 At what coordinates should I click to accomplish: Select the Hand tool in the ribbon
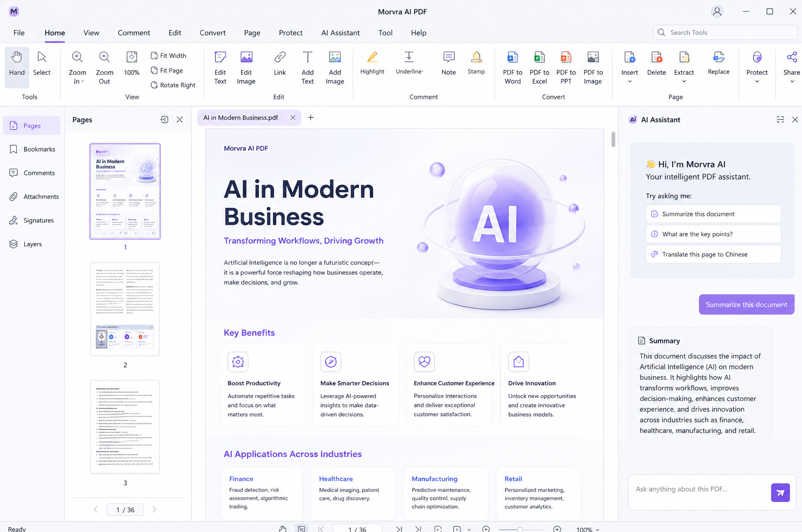(x=17, y=67)
